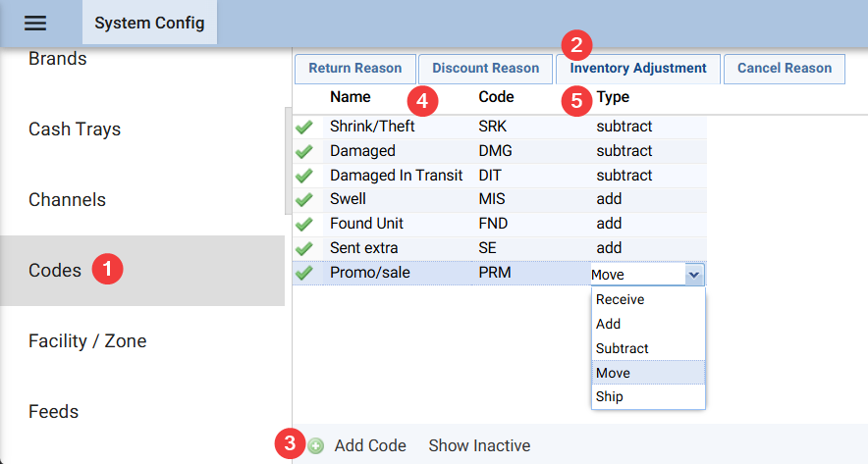868x464 pixels.
Task: Click the check icon for Found Unit
Action: coord(304,225)
